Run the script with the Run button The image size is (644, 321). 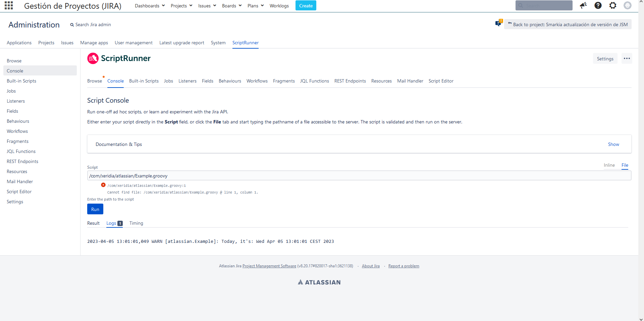95,209
